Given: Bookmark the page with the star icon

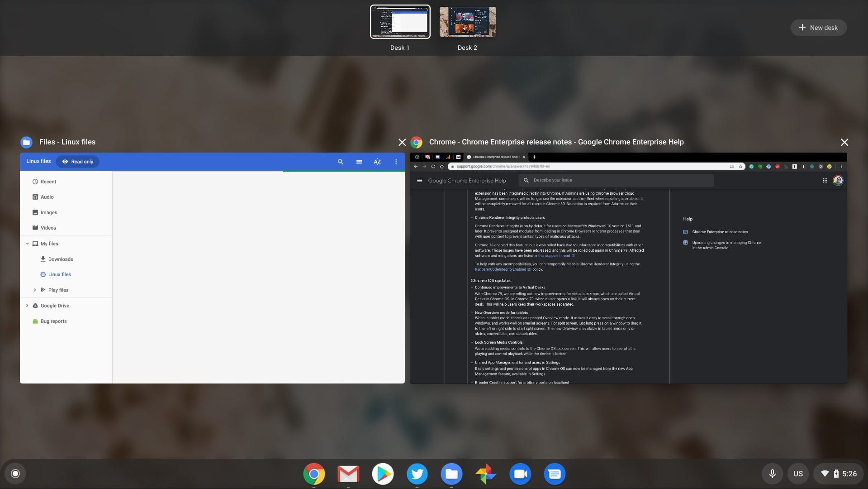Looking at the screenshot, I should point(740,166).
